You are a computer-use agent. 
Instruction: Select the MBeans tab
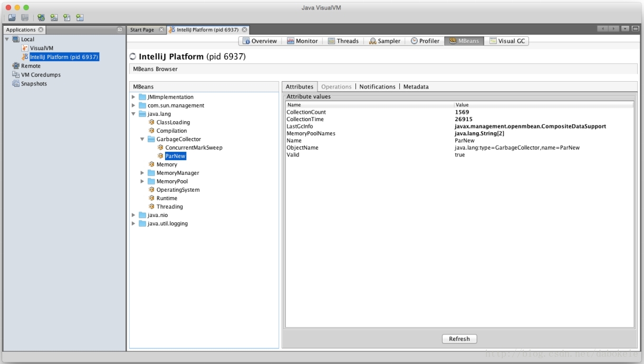[465, 41]
